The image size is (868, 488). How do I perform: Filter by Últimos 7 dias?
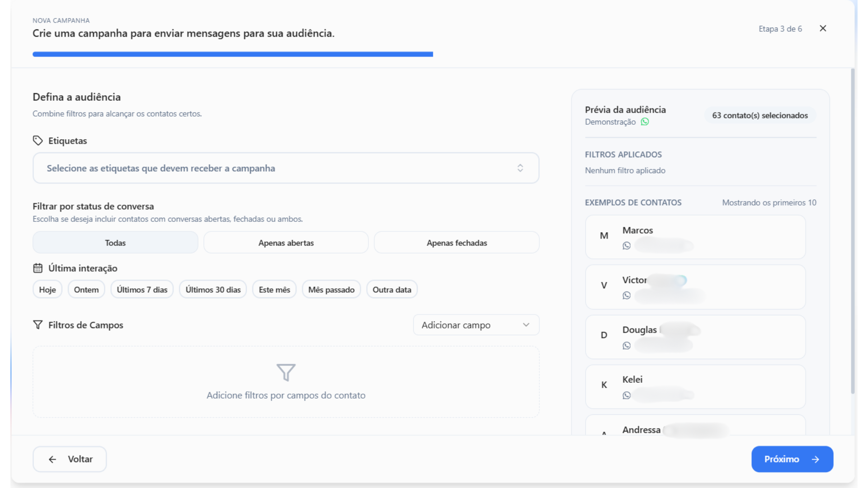point(142,290)
